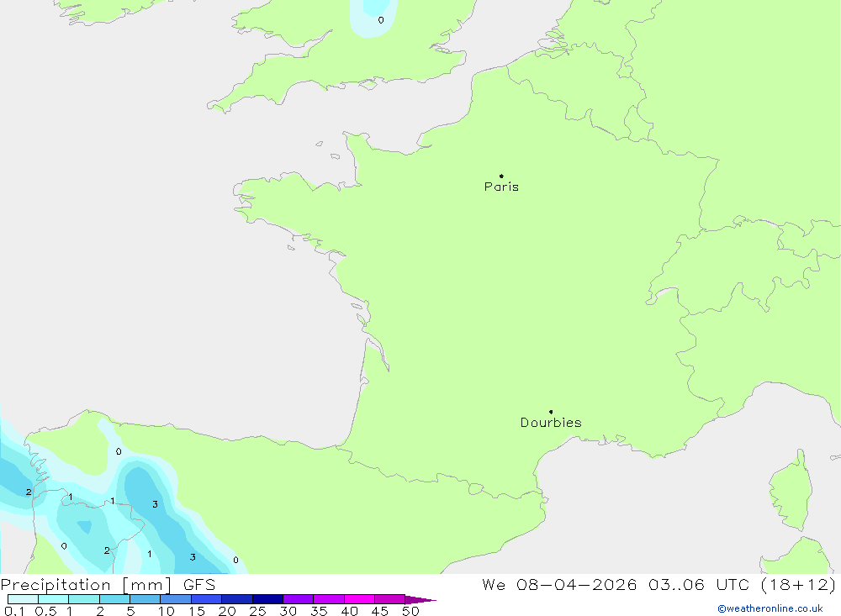This screenshot has width=841, height=616.
Task: Select the Paris location dot marker
Action: (x=501, y=176)
